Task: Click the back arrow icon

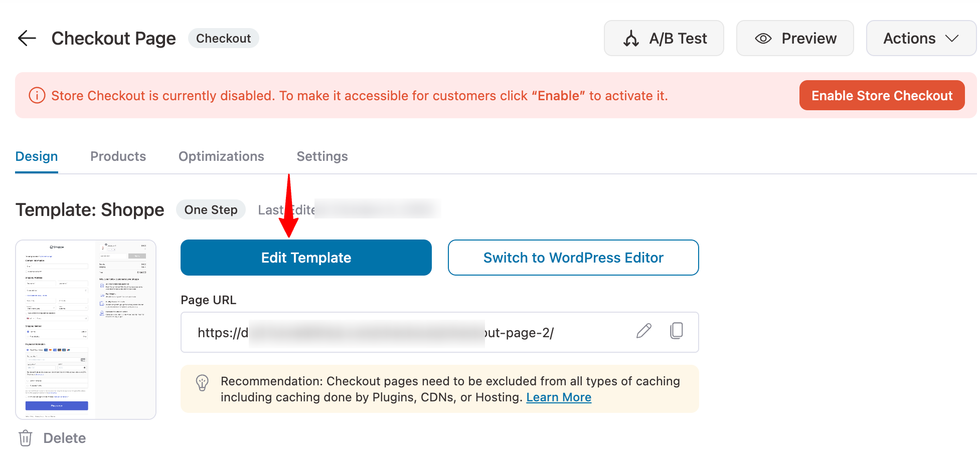Action: click(27, 38)
